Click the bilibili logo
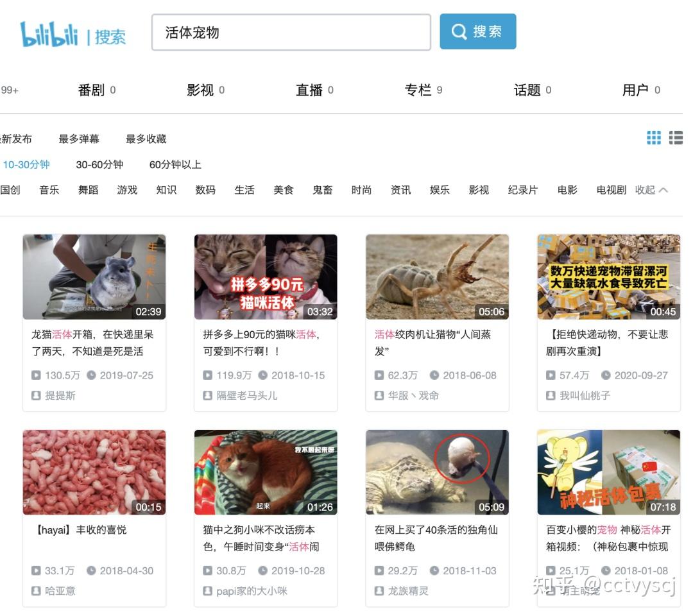Viewport: 693px width, 616px height. point(49,34)
